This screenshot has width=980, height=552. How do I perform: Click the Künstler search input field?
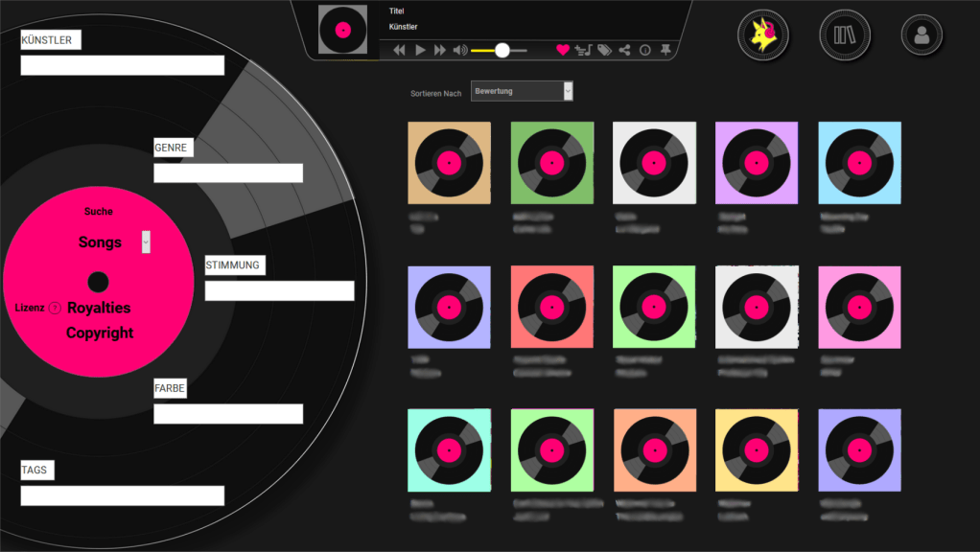(122, 65)
